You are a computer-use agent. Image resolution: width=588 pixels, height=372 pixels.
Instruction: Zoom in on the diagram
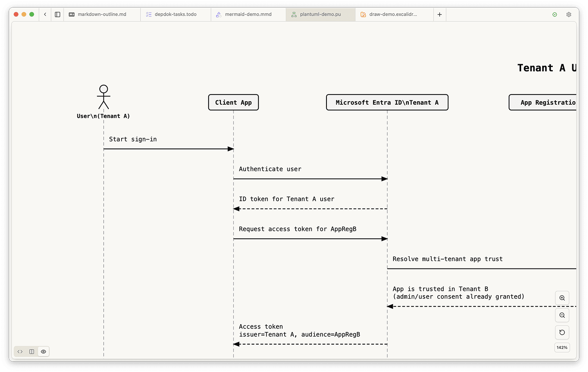pos(562,298)
